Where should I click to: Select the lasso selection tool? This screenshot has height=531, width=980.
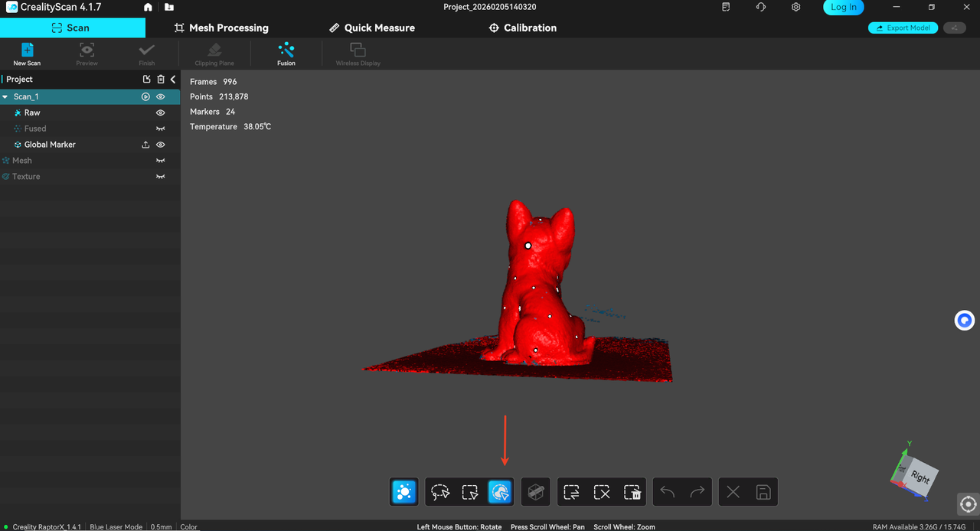point(439,492)
